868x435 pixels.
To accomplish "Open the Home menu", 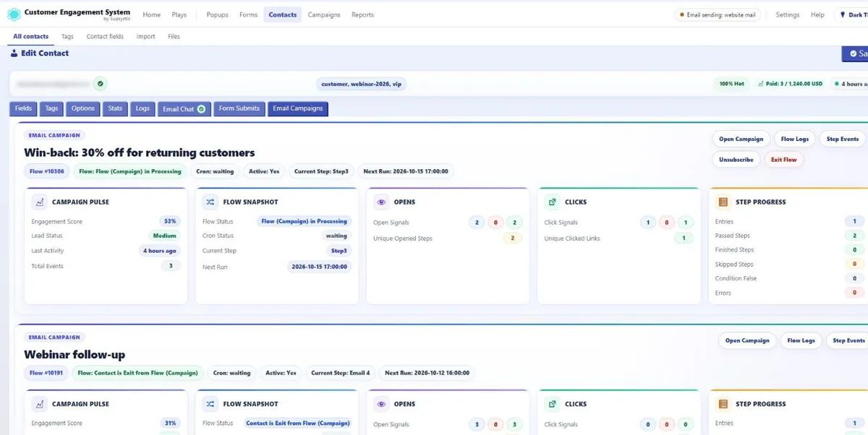I will click(x=152, y=14).
